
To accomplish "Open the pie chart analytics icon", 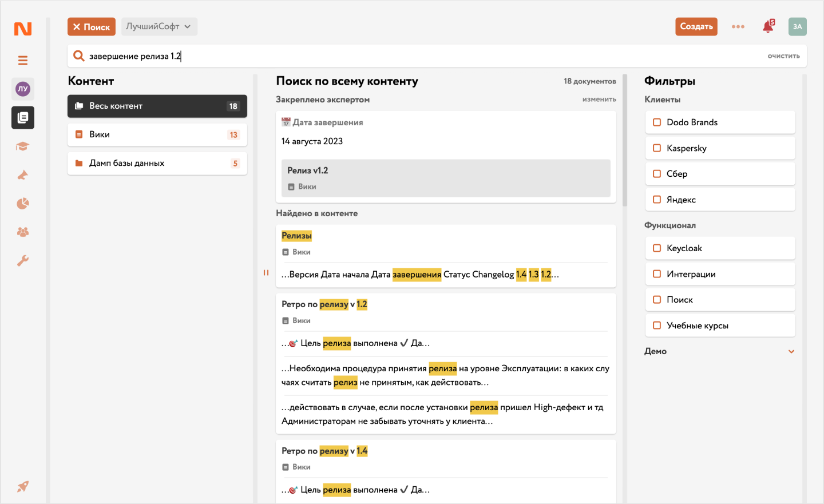I will pos(23,204).
